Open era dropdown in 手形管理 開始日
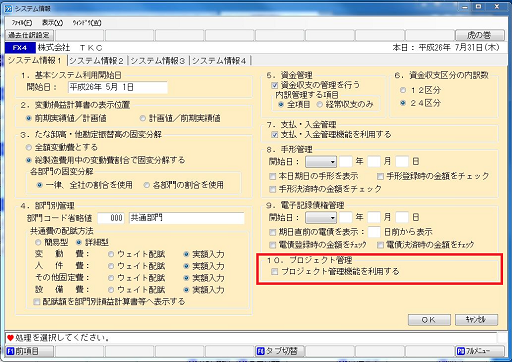This screenshot has width=512, height=362. pyautogui.click(x=321, y=162)
